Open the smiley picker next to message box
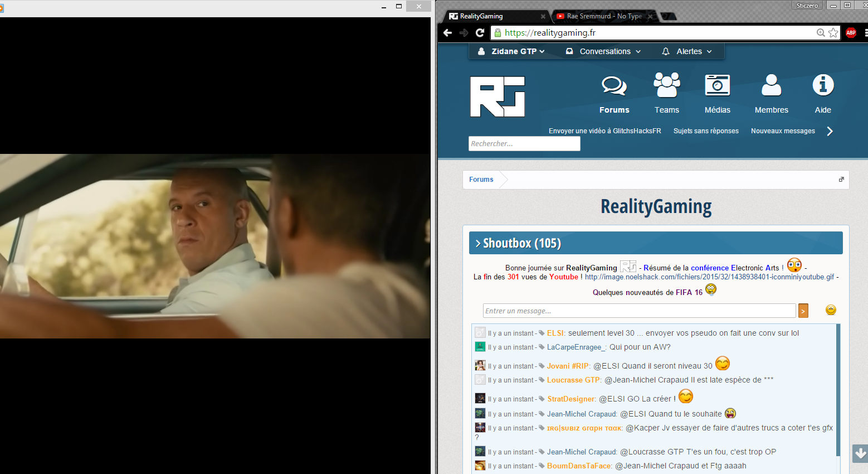 [831, 310]
